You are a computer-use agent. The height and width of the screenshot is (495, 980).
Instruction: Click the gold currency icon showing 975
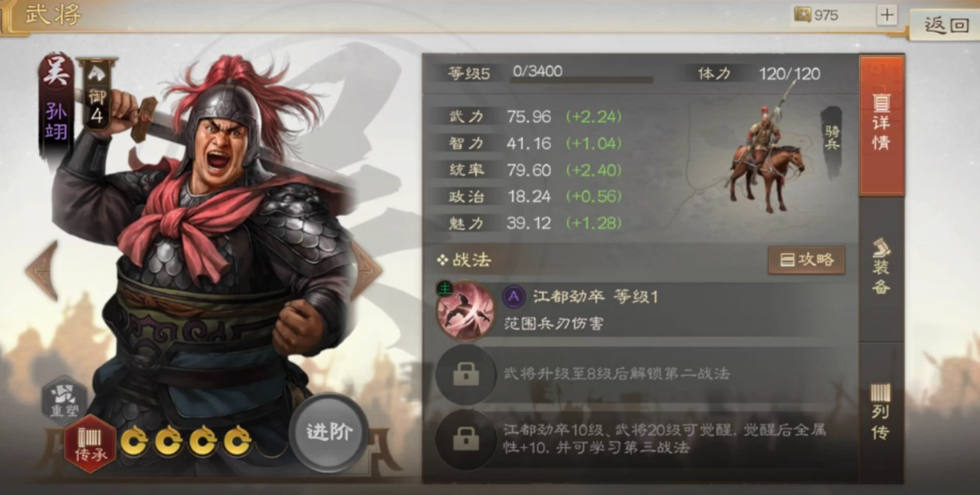tap(802, 14)
